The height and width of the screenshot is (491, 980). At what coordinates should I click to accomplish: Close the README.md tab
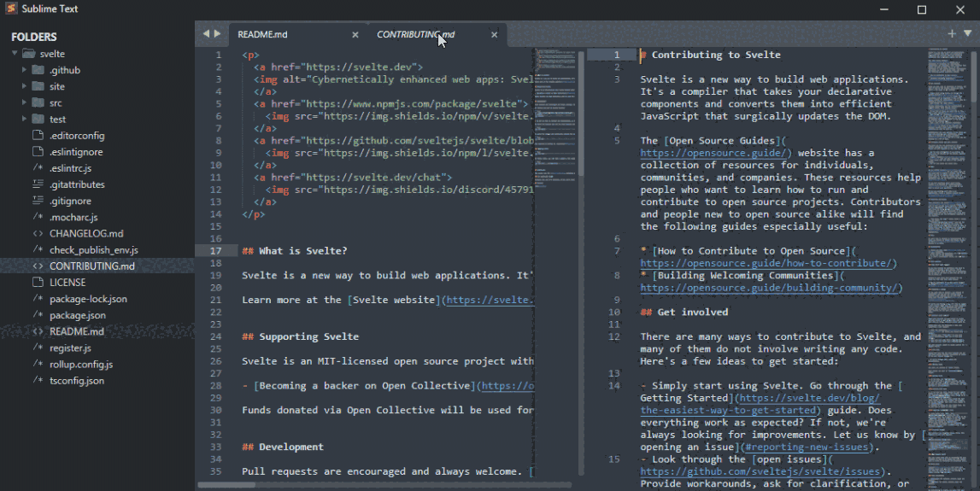click(x=355, y=34)
